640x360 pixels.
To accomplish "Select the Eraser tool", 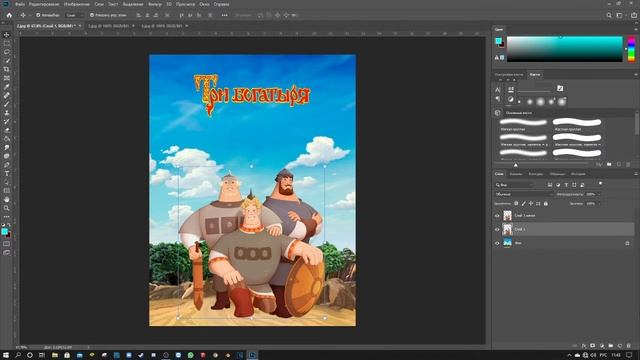I will pyautogui.click(x=7, y=130).
